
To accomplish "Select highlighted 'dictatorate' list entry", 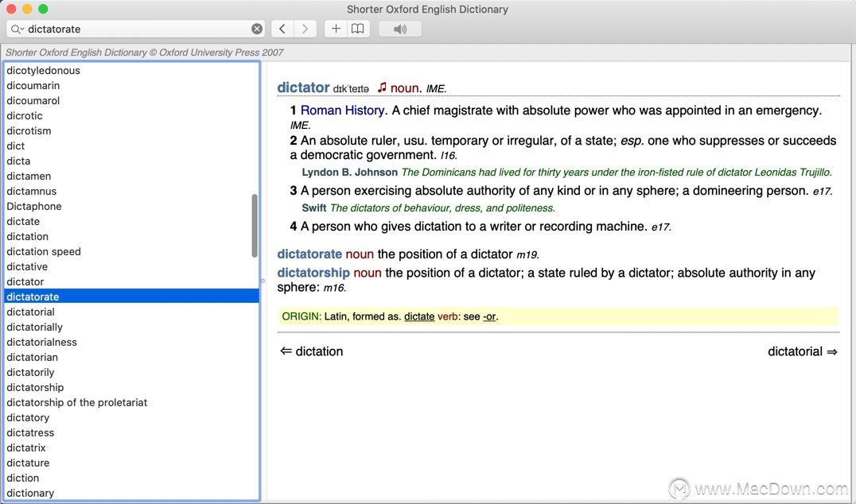I will [x=131, y=297].
